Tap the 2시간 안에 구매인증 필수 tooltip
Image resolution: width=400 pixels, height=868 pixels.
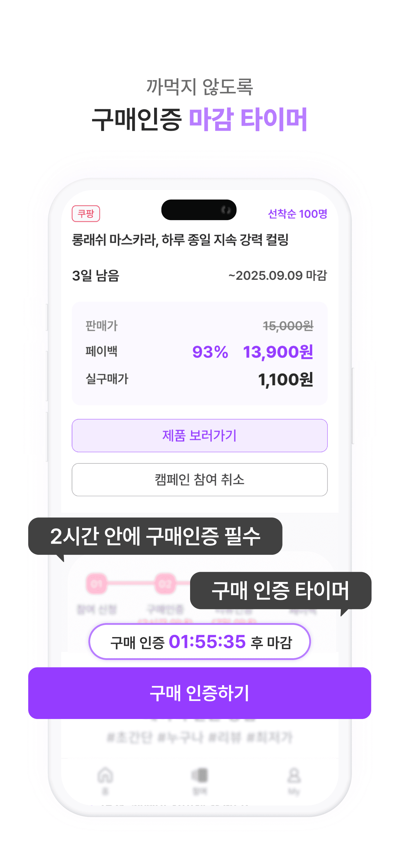point(155,536)
